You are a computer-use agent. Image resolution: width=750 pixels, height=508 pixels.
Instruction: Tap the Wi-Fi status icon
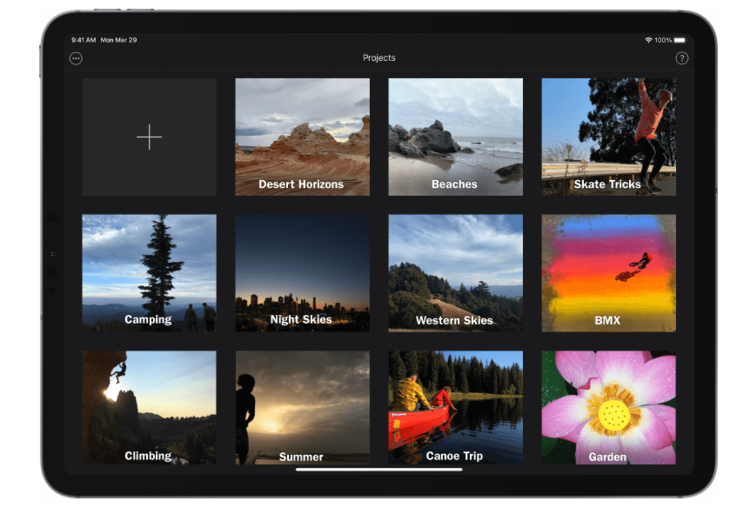tap(649, 40)
